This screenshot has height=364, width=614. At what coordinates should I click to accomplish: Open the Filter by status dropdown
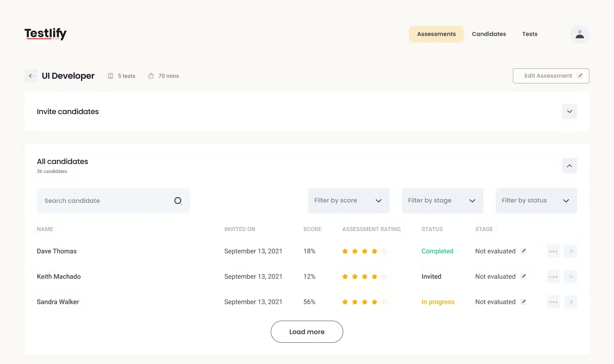click(x=536, y=201)
